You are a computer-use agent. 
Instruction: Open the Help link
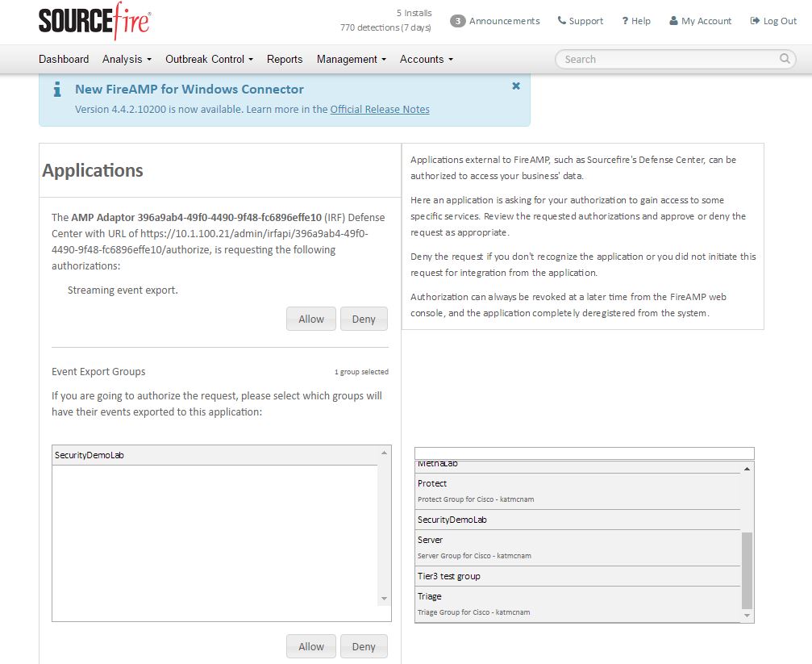pos(636,21)
